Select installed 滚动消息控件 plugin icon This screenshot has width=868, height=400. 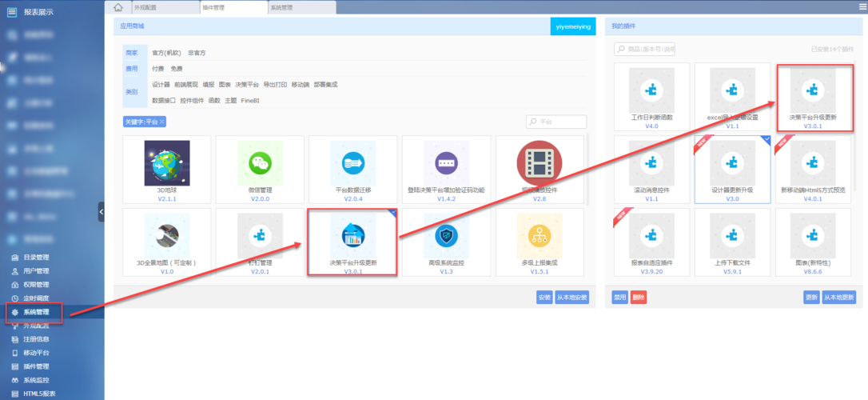[651, 163]
